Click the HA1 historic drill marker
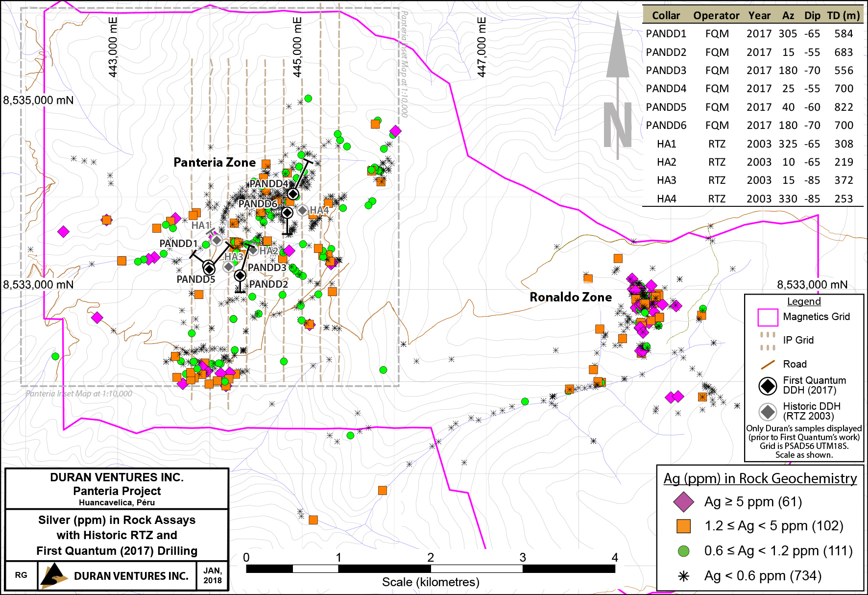Image resolution: width=868 pixels, height=595 pixels. (x=217, y=240)
